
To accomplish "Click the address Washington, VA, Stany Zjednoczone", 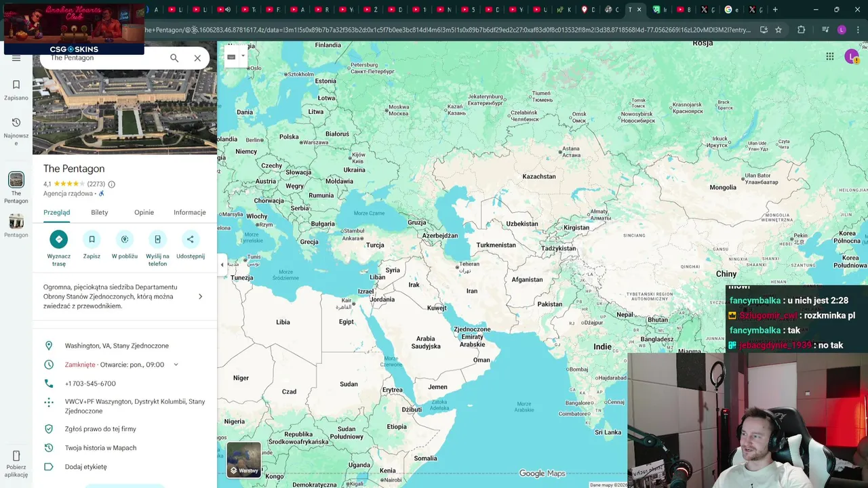I will pyautogui.click(x=117, y=346).
